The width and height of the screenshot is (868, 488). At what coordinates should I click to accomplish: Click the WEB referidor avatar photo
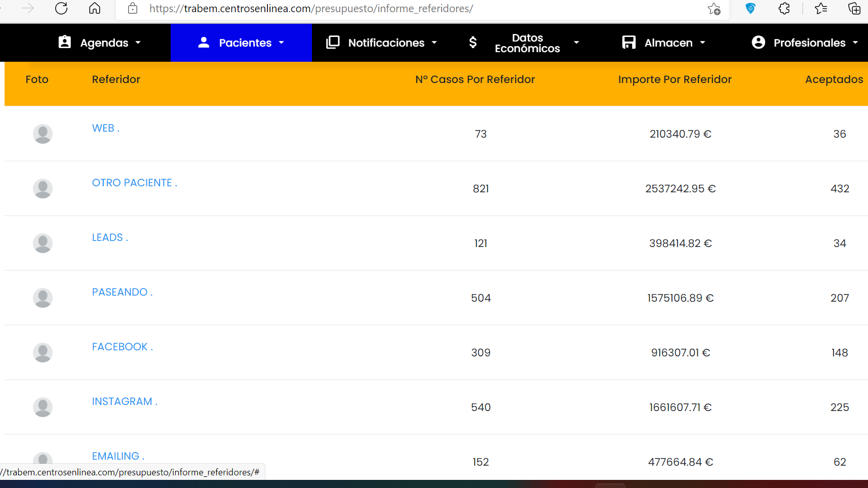click(43, 134)
